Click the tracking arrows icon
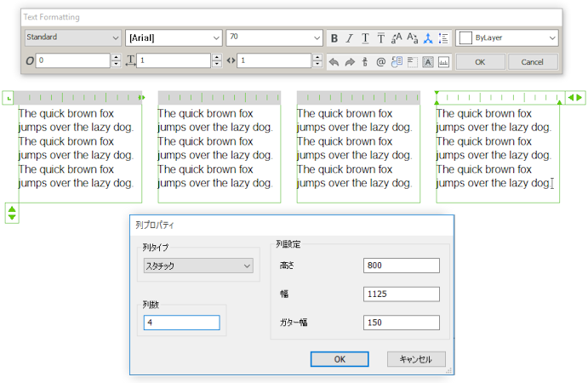The image size is (588, 383). click(x=231, y=60)
